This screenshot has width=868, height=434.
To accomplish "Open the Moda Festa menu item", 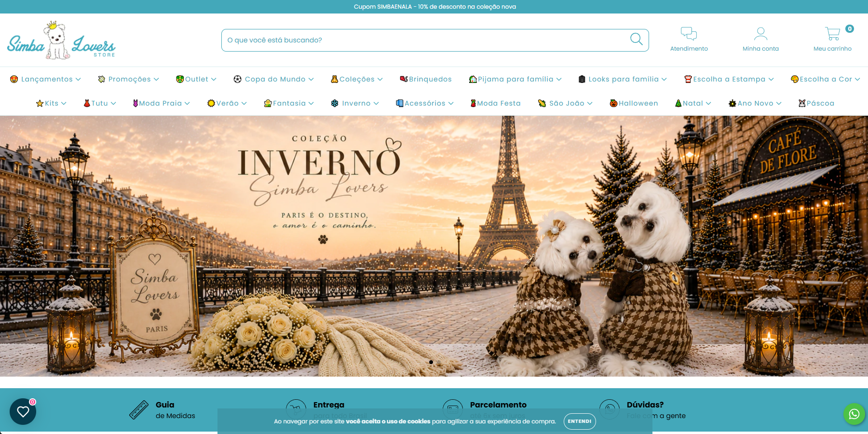I will tap(496, 103).
